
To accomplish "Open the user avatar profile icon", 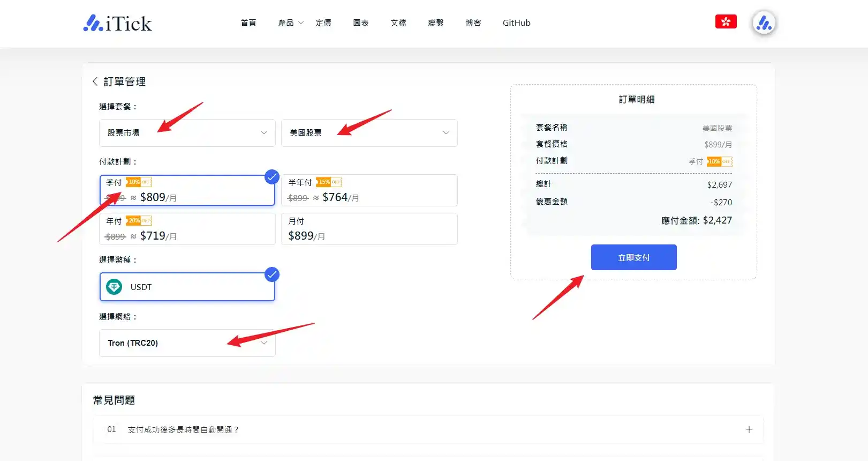I will tap(764, 23).
